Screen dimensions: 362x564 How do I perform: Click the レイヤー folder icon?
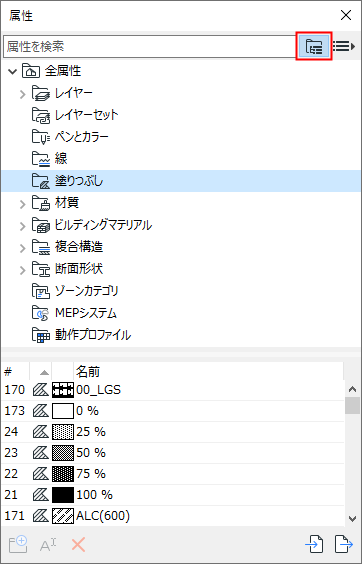pyautogui.click(x=41, y=94)
